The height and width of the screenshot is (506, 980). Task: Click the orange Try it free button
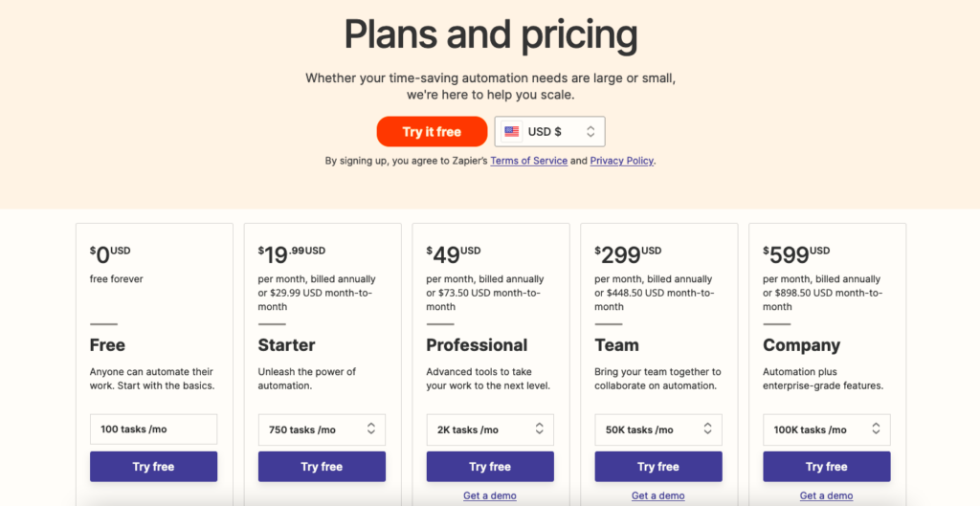[x=432, y=132]
